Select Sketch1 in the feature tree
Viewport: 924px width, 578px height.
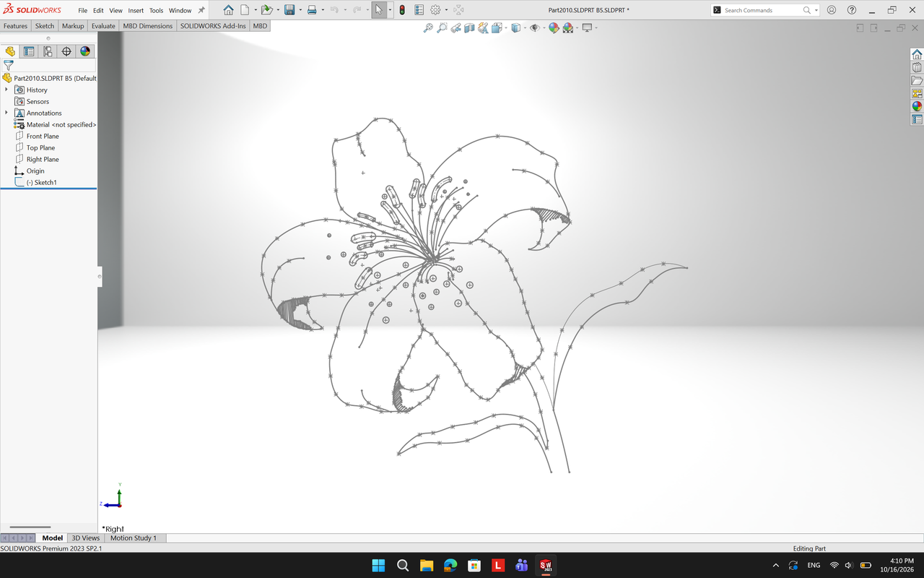tap(41, 183)
